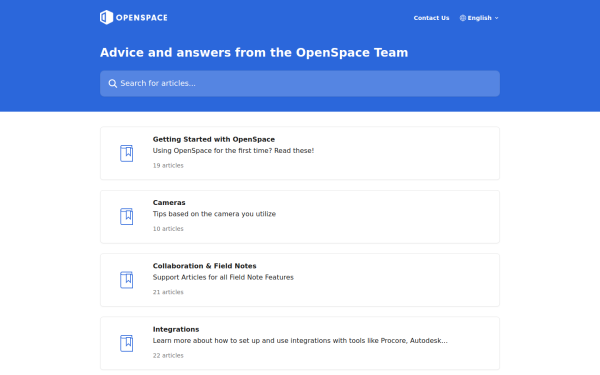Viewport: 600px width, 375px height.
Task: Click the OPENSPACE wordmark text
Action: pos(142,18)
